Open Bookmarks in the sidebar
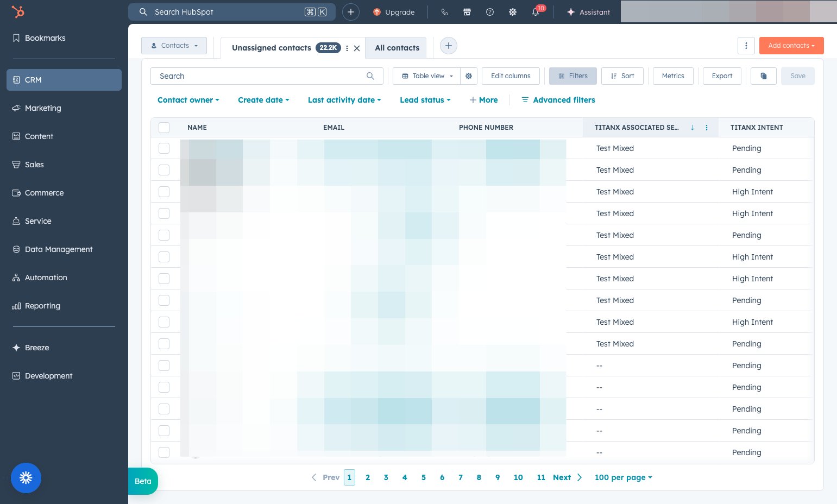 coord(64,38)
